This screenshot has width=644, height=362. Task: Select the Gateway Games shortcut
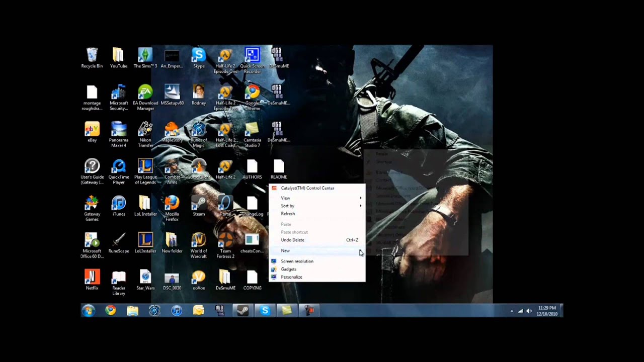pyautogui.click(x=92, y=209)
